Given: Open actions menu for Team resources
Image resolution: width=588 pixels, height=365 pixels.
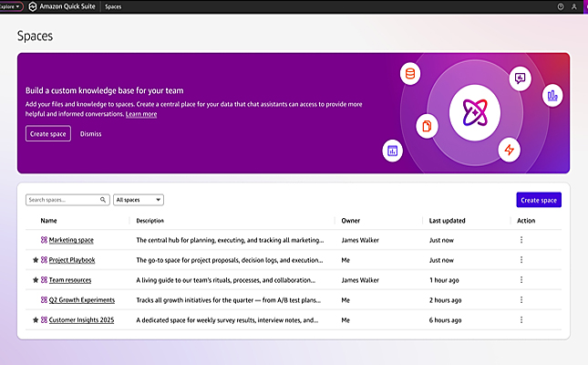Looking at the screenshot, I should 521,280.
